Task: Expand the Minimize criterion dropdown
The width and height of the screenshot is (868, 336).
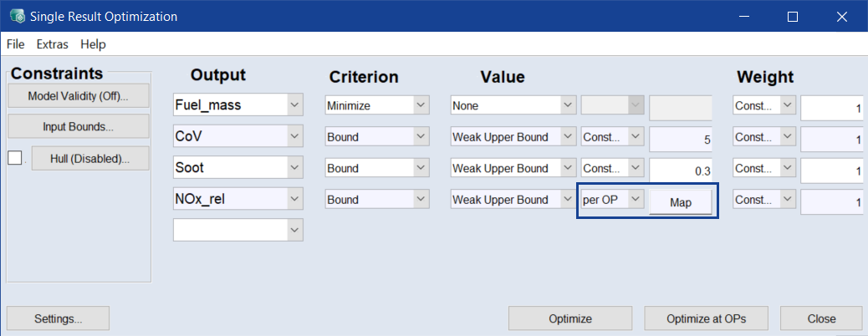Action: pyautogui.click(x=421, y=106)
